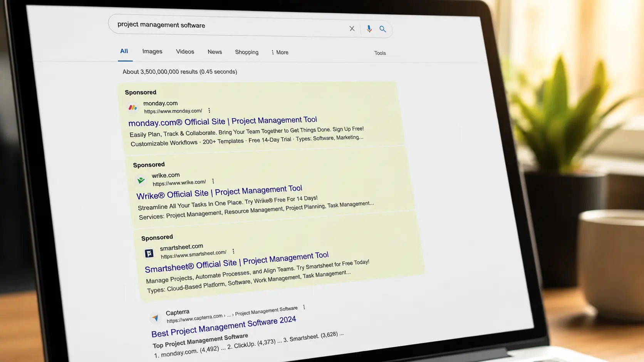The image size is (644, 362).
Task: Open Smartsheet Official Site ad headline
Action: pos(236,262)
